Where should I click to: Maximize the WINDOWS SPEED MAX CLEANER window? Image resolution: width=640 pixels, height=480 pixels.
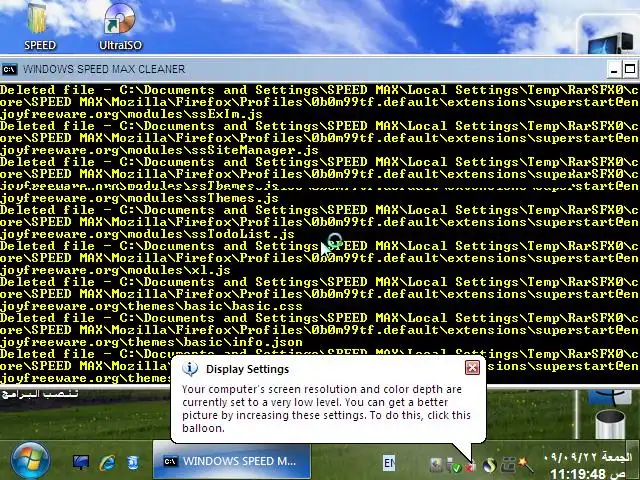click(x=630, y=69)
